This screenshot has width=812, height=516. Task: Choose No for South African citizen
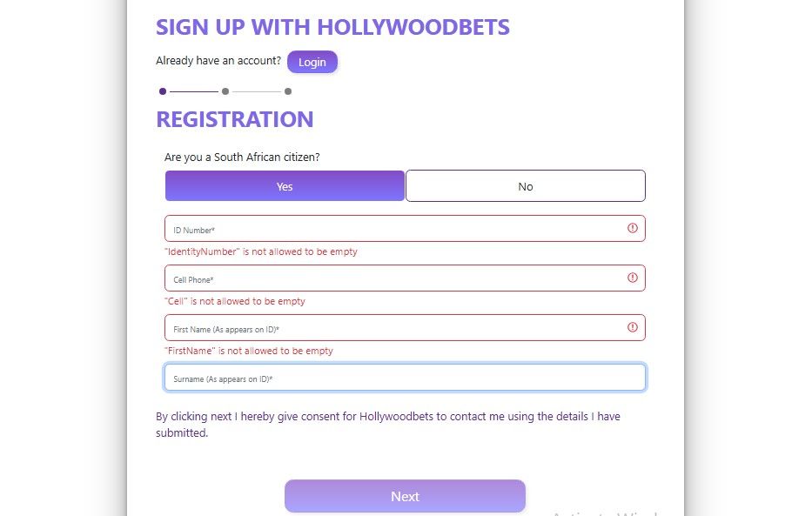point(525,186)
